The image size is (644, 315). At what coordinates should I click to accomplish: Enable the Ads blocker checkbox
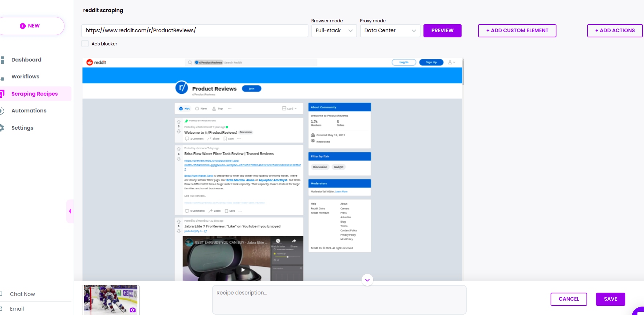tap(85, 44)
